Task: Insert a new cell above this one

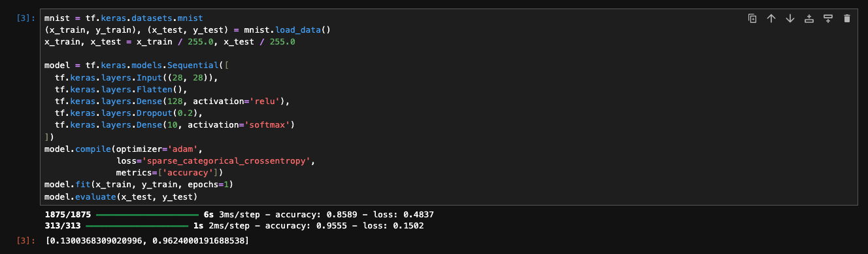Action: 809,18
